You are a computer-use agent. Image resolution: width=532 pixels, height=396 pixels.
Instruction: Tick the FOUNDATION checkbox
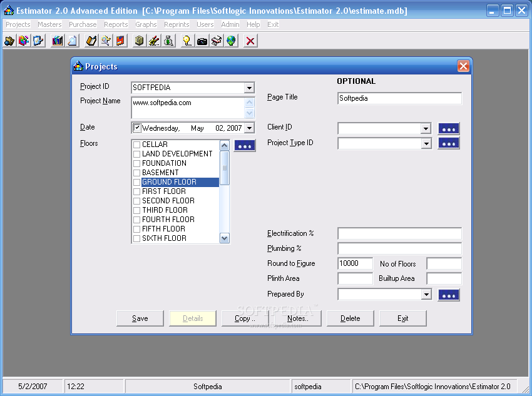click(x=136, y=164)
